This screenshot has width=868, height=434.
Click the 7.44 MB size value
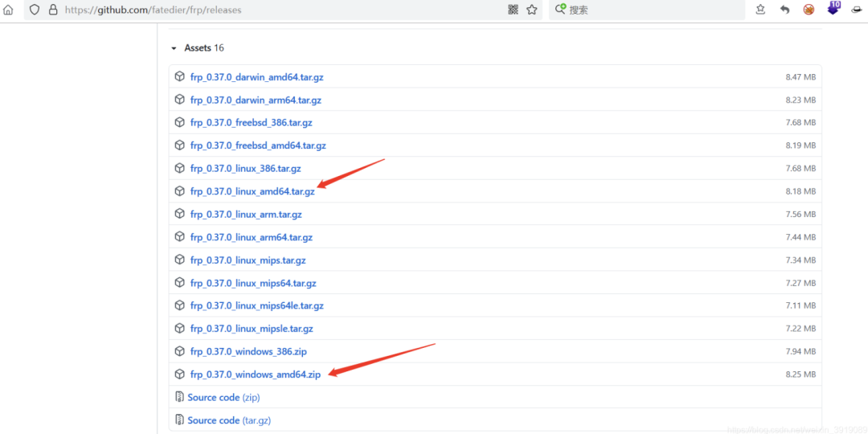800,237
